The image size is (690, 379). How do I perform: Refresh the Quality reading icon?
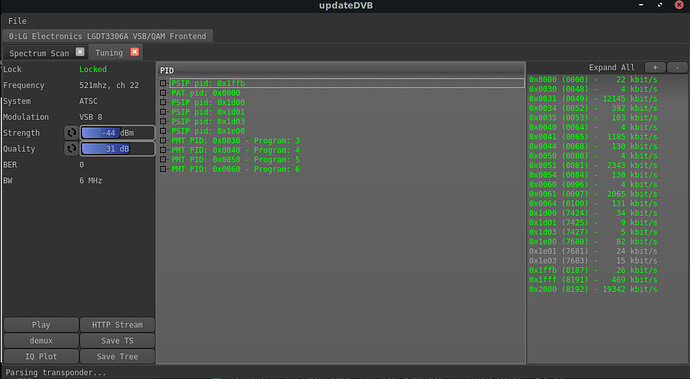71,148
